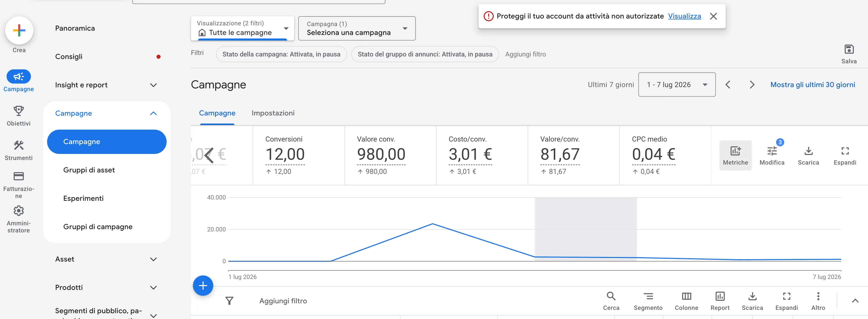The image size is (868, 319).
Task: Select the Conversioni scorecard
Action: pos(299,155)
